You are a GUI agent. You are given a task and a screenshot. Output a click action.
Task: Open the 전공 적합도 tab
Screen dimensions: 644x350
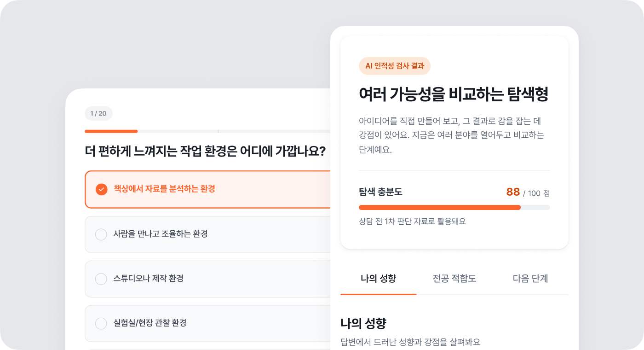[454, 279]
